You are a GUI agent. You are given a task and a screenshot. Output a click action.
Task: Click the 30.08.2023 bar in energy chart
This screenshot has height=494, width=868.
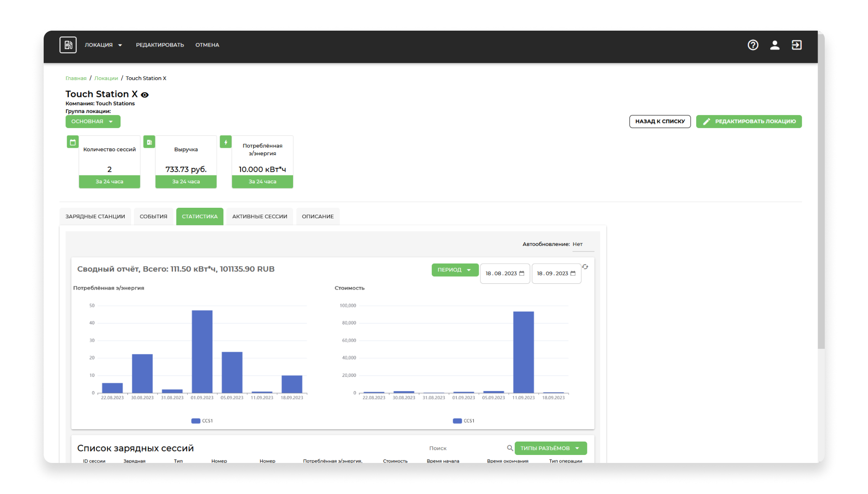(x=142, y=374)
